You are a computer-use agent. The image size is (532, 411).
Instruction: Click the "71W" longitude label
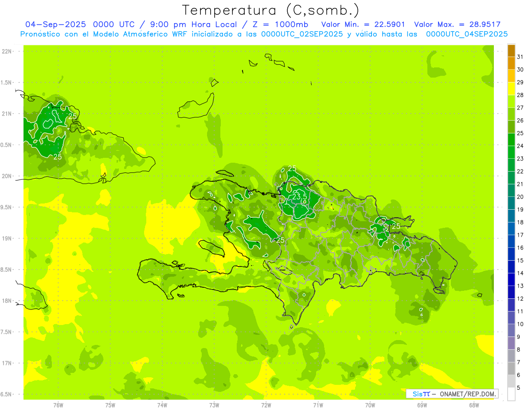(x=318, y=405)
